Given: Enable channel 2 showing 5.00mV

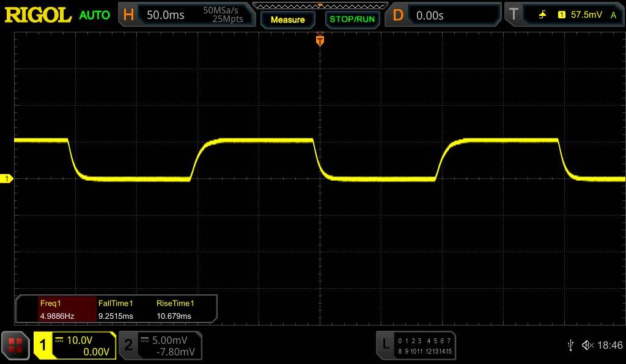Looking at the screenshot, I should (x=160, y=346).
